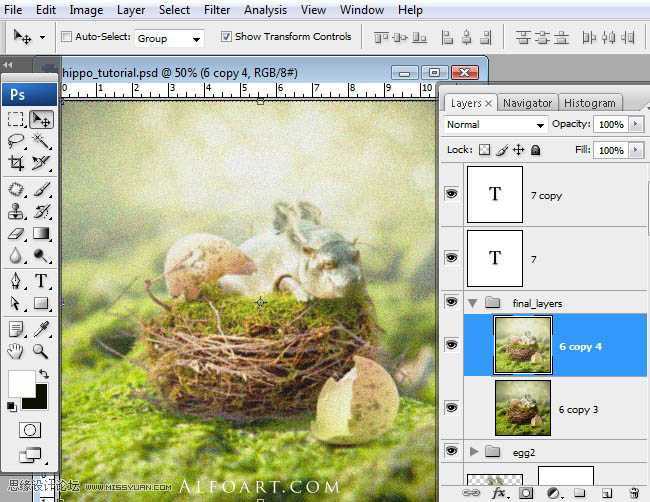Hide the text layer named 7

tap(451, 257)
